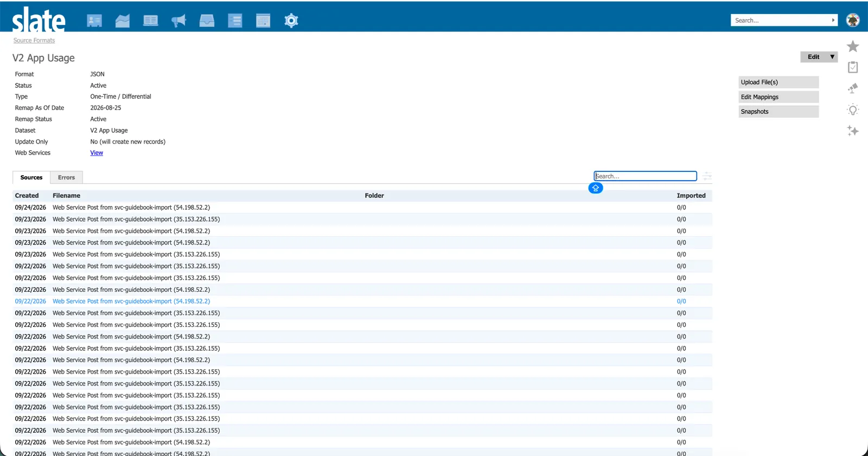Click the Imported column header
This screenshot has width=868, height=456.
coord(691,196)
